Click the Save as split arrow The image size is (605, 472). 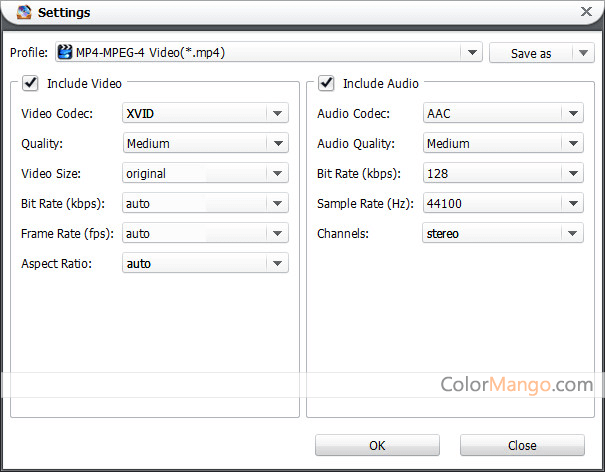[583, 53]
